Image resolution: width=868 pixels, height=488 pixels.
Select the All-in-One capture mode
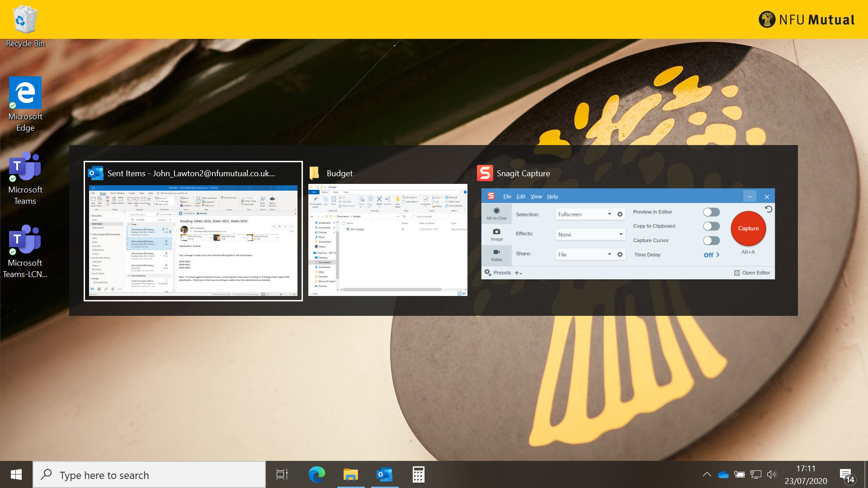click(x=496, y=214)
